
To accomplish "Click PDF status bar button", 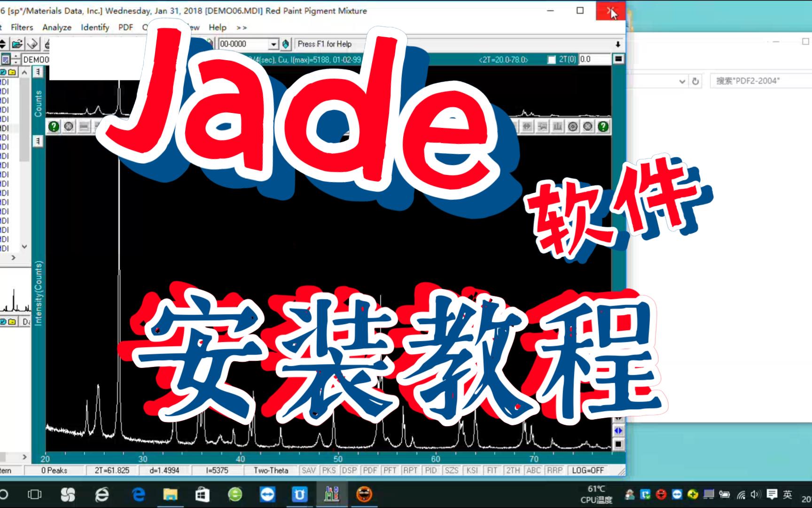I will (x=370, y=470).
